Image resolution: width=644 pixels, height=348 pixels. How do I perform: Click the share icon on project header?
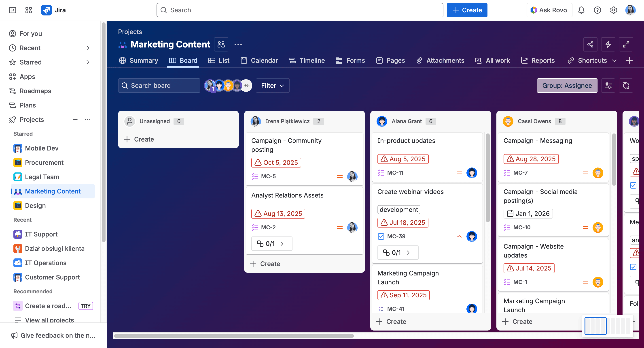590,44
